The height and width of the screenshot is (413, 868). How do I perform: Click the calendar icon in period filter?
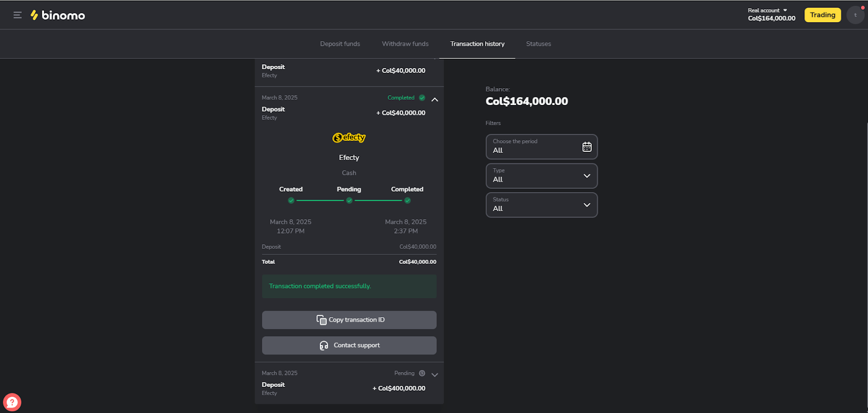tap(587, 147)
